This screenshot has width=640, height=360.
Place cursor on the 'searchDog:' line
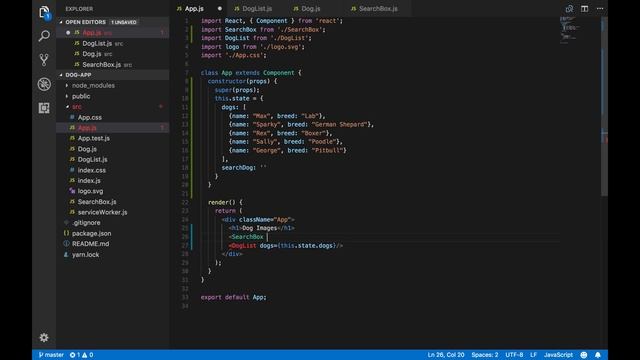point(244,168)
